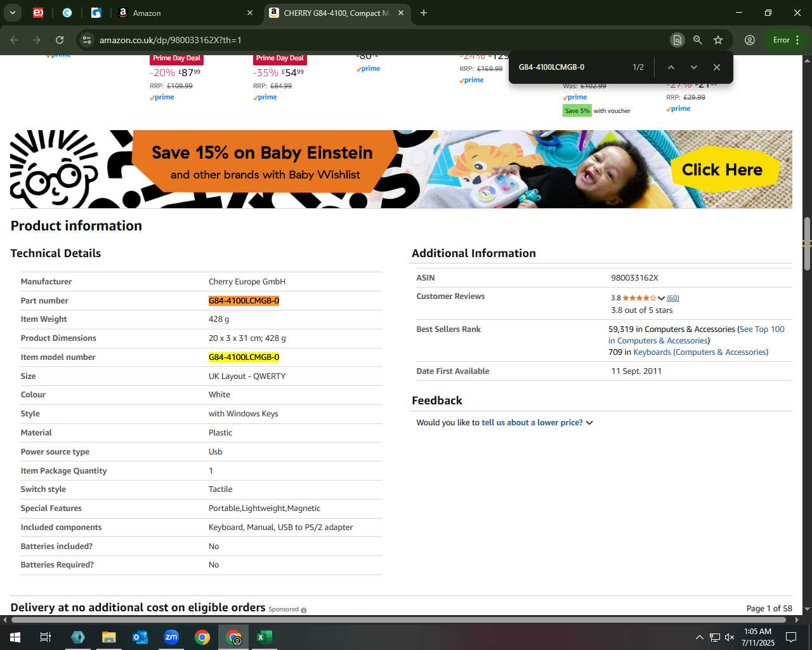
Task: Open the Save 15% Baby Einstein banner
Action: coord(401,169)
